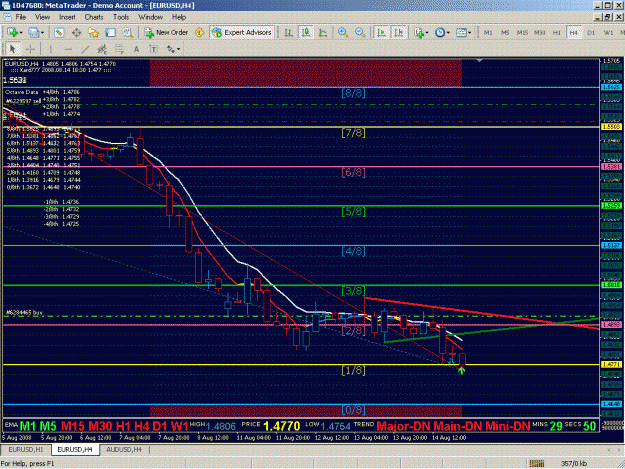Click the New Order button
The width and height of the screenshot is (625, 469).
click(x=166, y=33)
